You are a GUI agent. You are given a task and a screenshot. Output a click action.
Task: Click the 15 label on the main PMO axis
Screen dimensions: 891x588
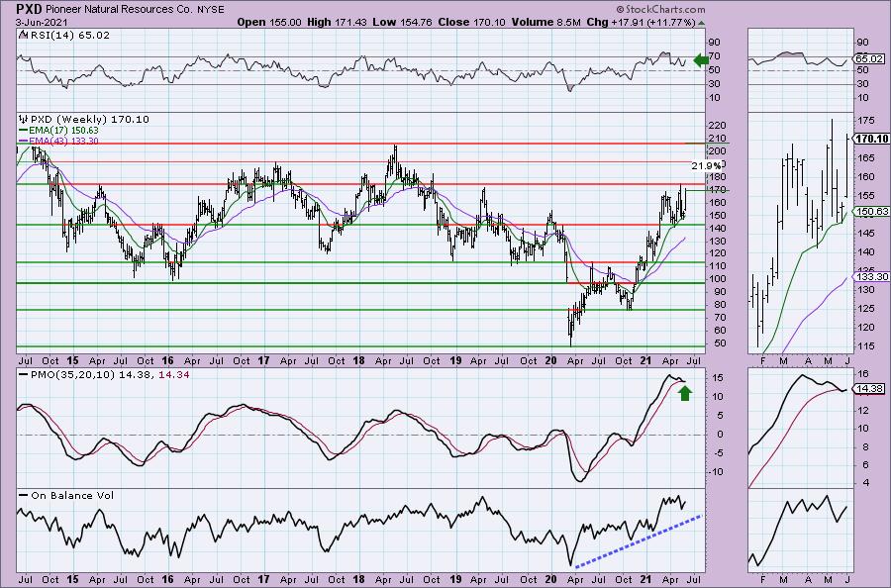pyautogui.click(x=719, y=378)
